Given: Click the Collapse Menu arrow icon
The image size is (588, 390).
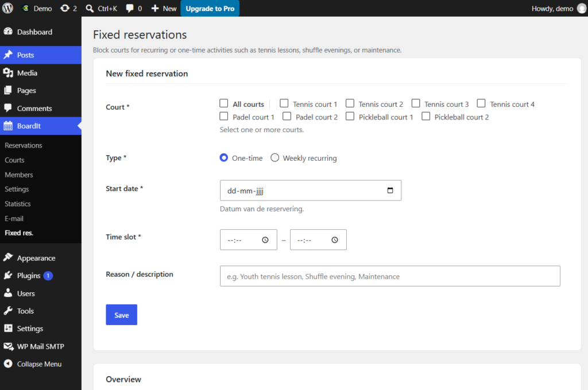Looking at the screenshot, I should click(x=8, y=364).
